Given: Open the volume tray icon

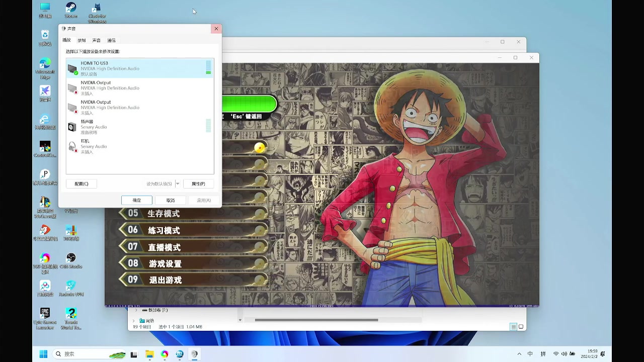Looking at the screenshot, I should pos(564,354).
